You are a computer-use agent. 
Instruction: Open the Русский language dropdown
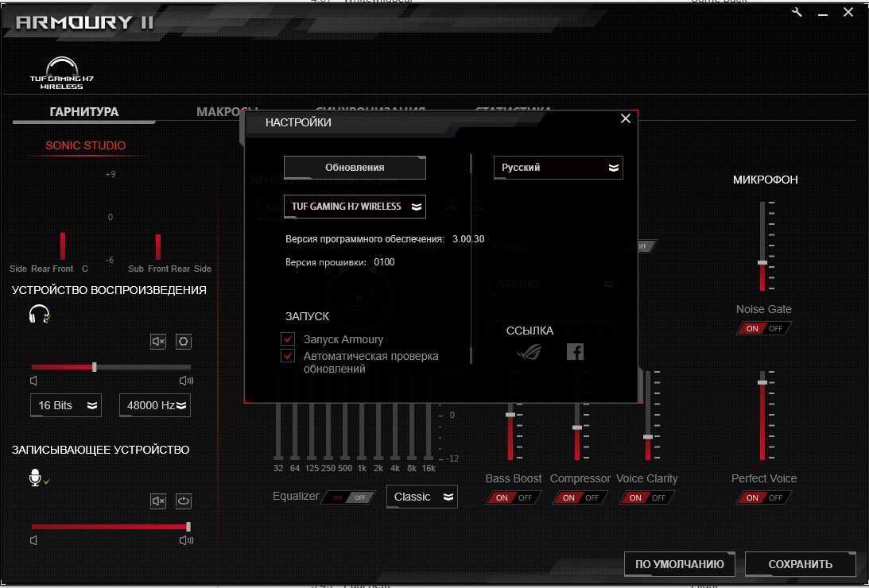click(x=558, y=167)
